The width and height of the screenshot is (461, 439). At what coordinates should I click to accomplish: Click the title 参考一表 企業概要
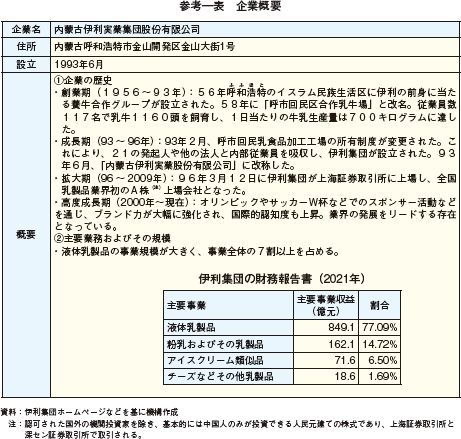[x=230, y=6]
